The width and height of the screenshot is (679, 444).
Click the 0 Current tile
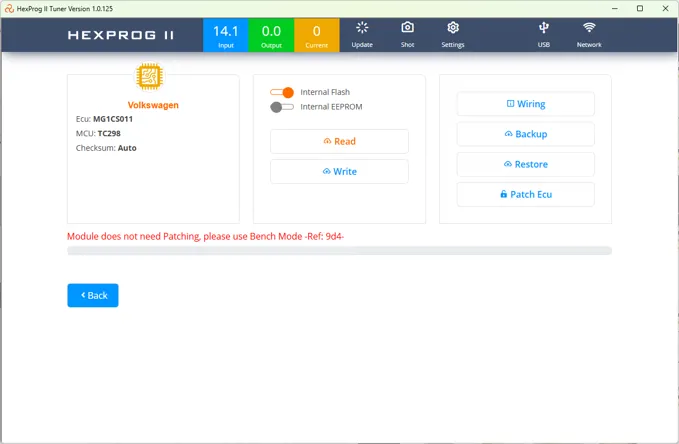click(x=317, y=35)
